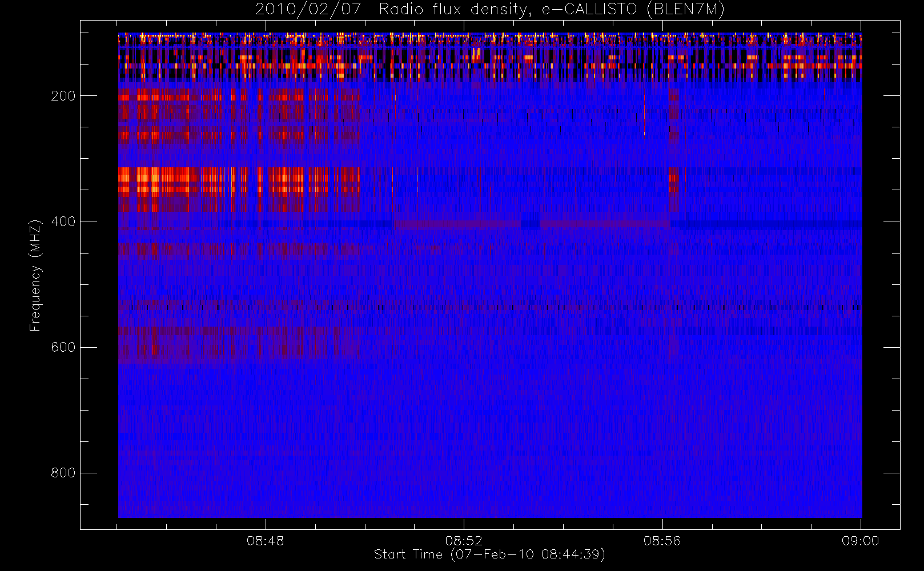Click the 08:48 time axis label
This screenshot has width=924, height=571.
266,541
